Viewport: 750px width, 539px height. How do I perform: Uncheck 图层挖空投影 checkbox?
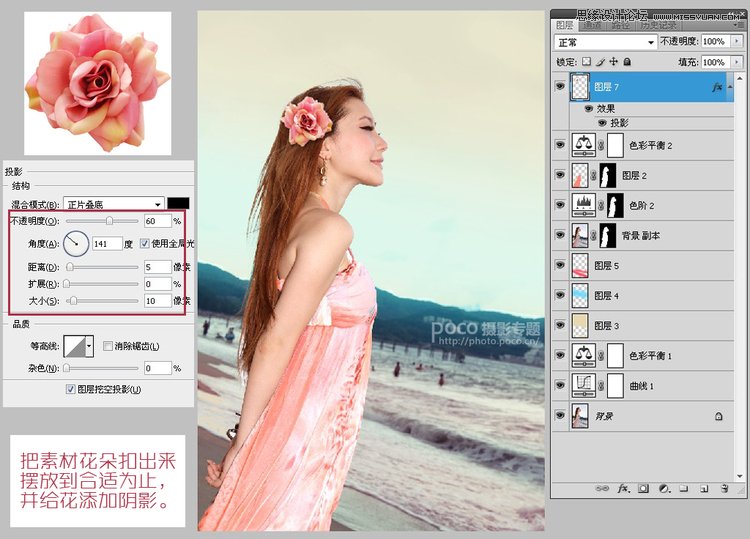[70, 389]
